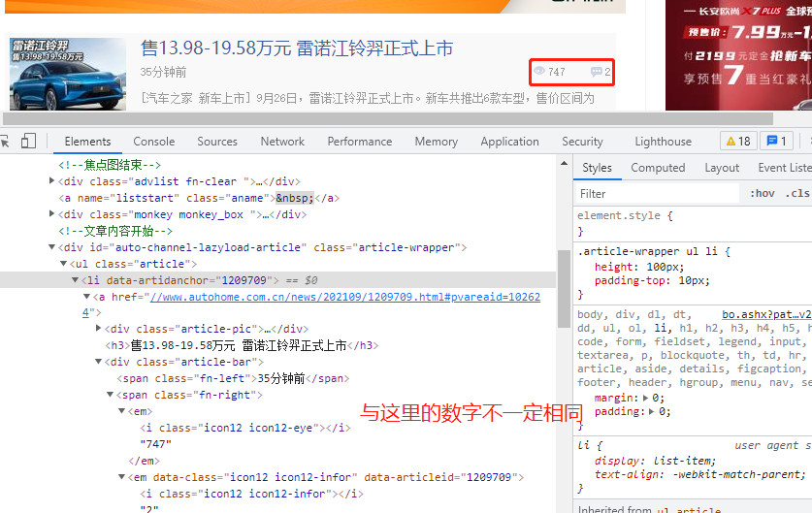
Task: Select the h3 headline node
Action: click(x=242, y=345)
